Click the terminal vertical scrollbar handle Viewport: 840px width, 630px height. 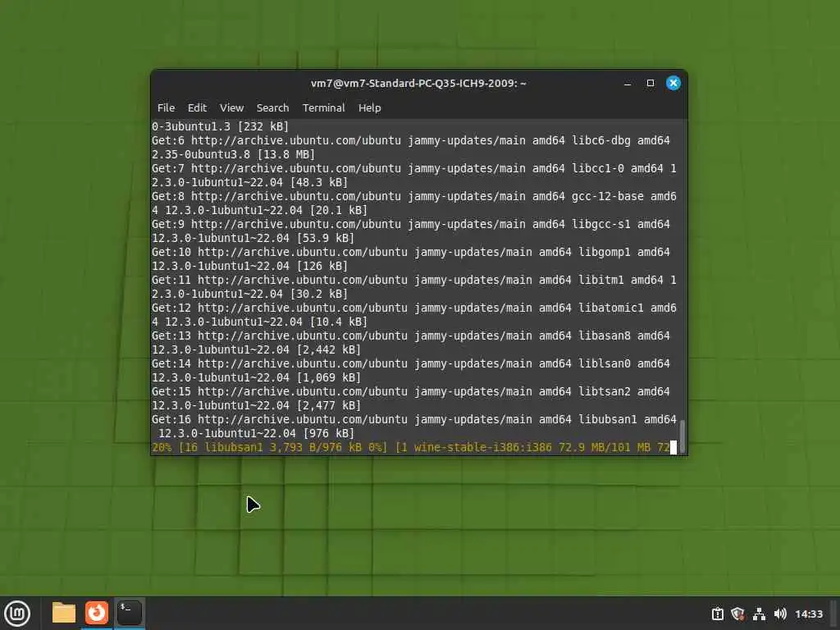[682, 436]
